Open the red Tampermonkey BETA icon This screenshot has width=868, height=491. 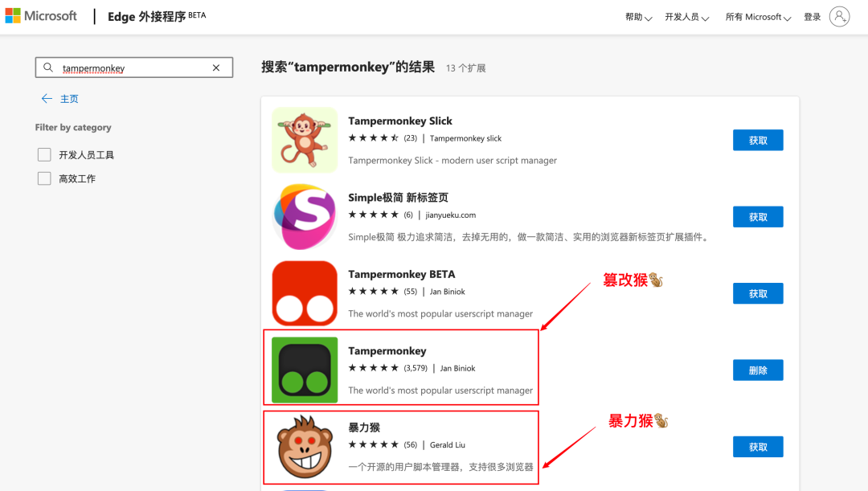click(305, 293)
